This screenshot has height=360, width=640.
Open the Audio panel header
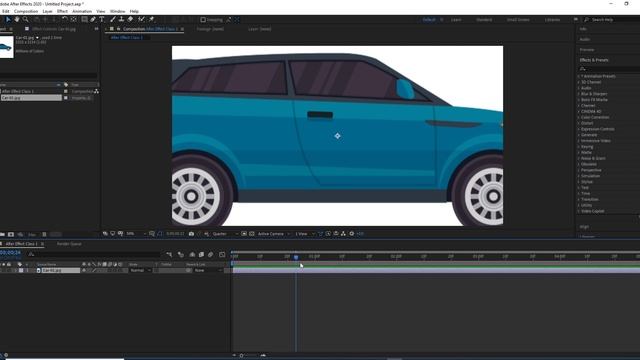[x=585, y=40]
